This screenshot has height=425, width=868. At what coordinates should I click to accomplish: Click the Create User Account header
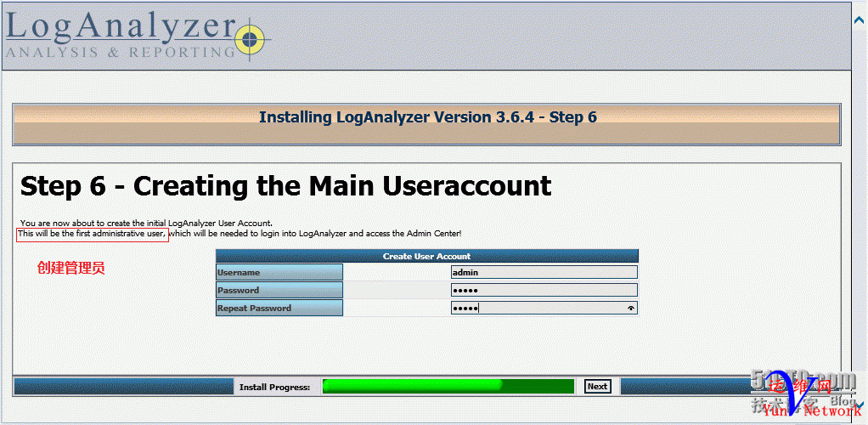point(427,256)
